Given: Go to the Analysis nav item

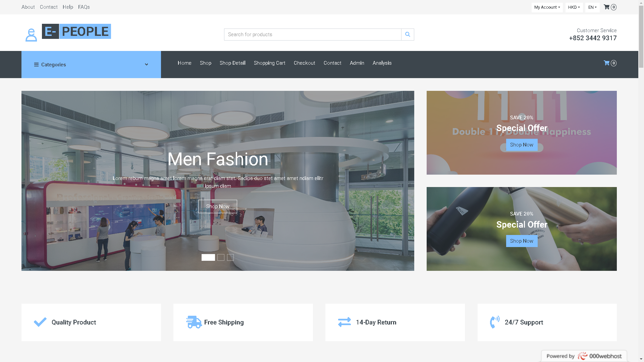Looking at the screenshot, I should pos(382,63).
